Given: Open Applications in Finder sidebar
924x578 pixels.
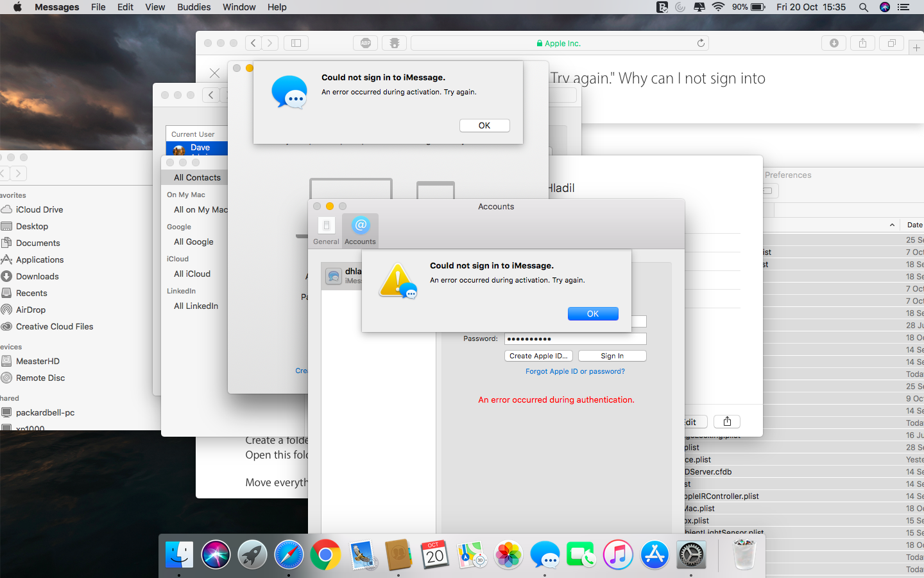Looking at the screenshot, I should click(x=40, y=259).
